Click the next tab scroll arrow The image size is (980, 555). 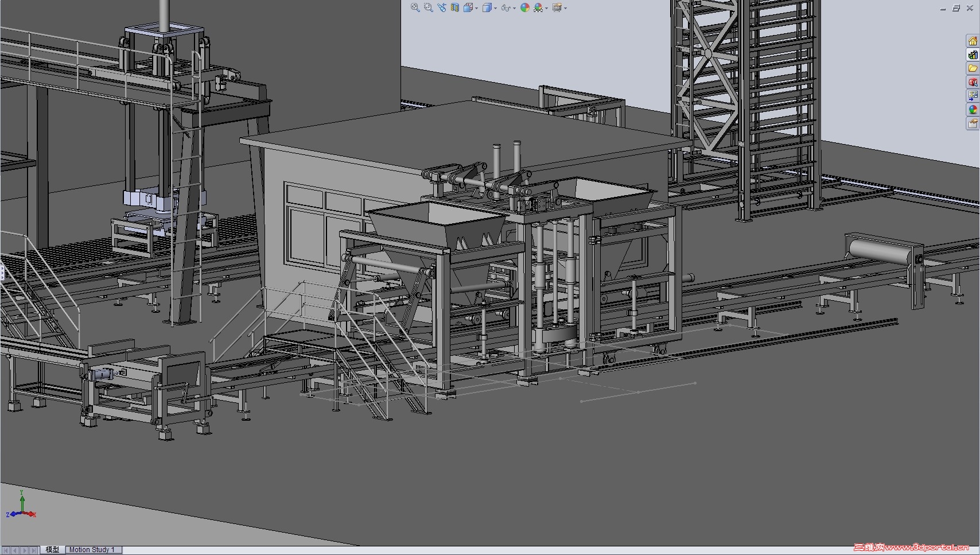click(25, 550)
